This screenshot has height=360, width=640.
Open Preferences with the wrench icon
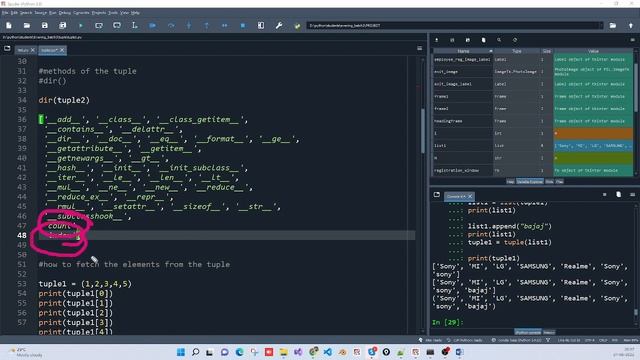[x=279, y=25]
